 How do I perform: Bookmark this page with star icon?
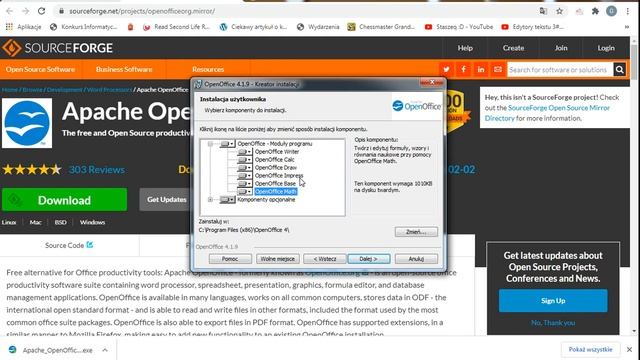pyautogui.click(x=560, y=11)
